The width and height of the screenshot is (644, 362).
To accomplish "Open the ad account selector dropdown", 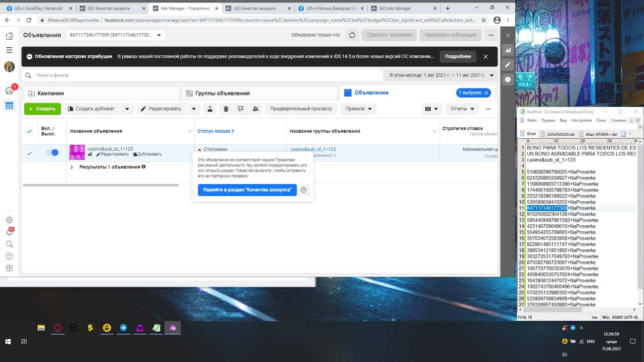I will 115,35.
